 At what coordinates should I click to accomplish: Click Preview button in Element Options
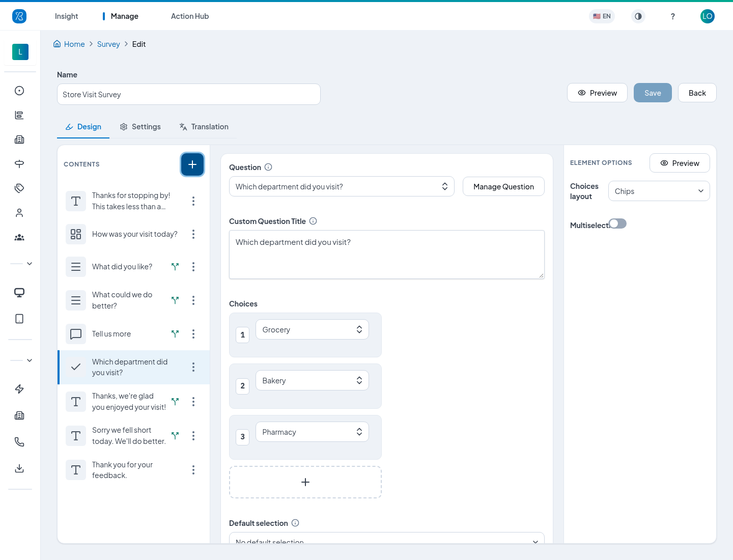coord(680,163)
